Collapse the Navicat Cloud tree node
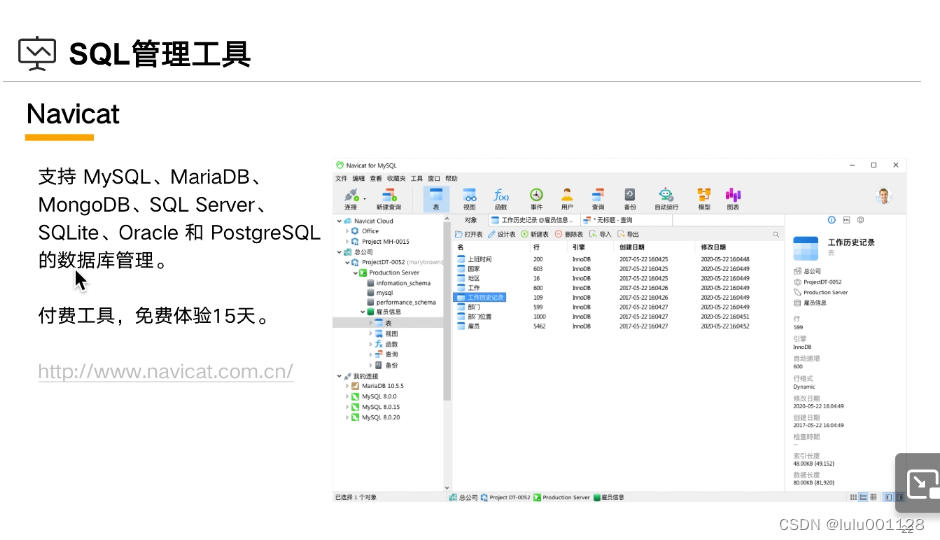 [339, 221]
